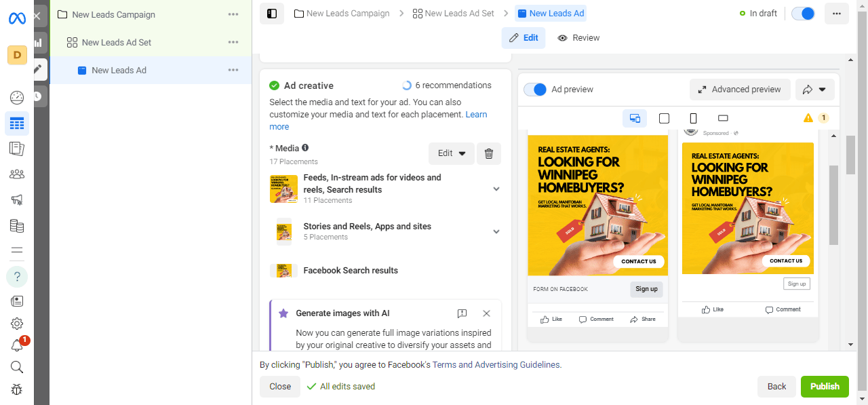Viewport: 868px width, 405px height.
Task: Select the mobile device preview icon
Action: [x=693, y=118]
